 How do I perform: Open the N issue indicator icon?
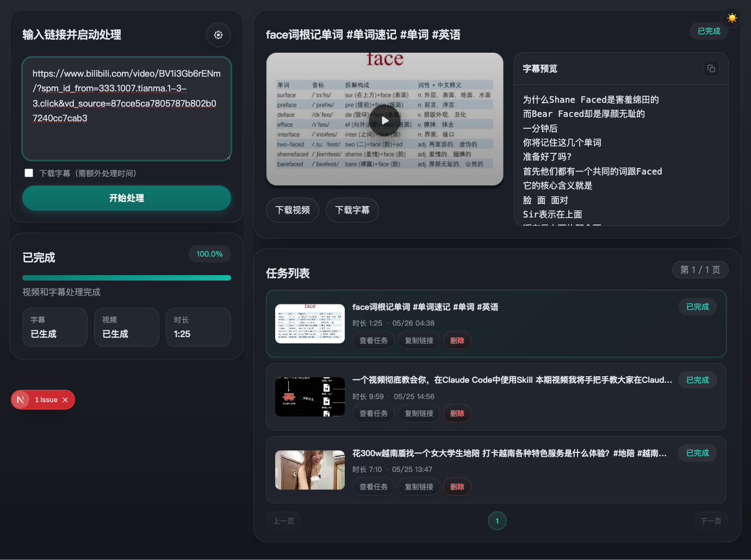[x=21, y=400]
